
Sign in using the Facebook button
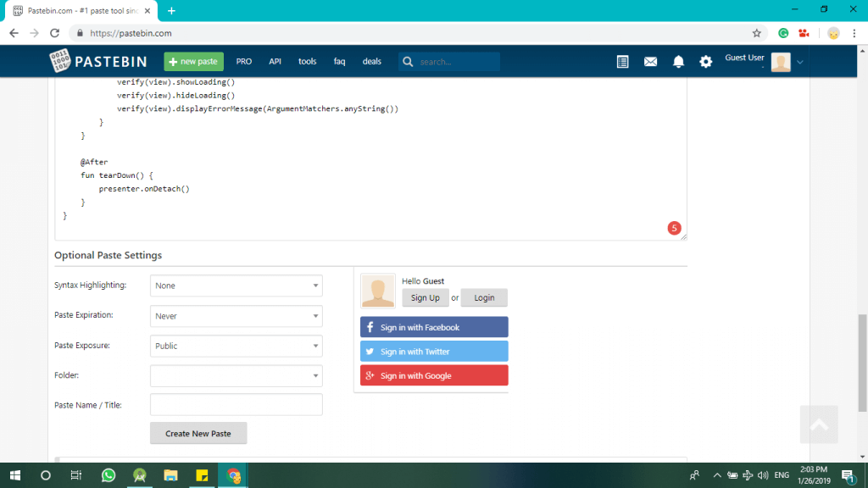click(x=434, y=326)
